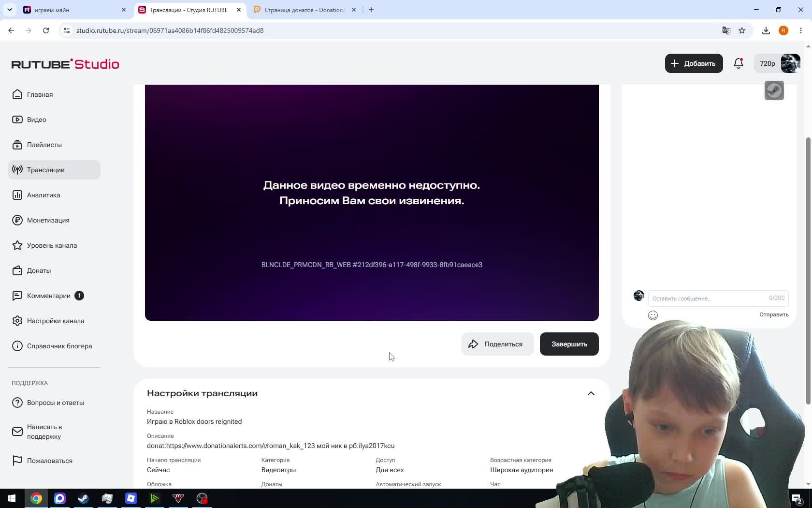
Task: Click Отправить in the chat
Action: [x=774, y=314]
